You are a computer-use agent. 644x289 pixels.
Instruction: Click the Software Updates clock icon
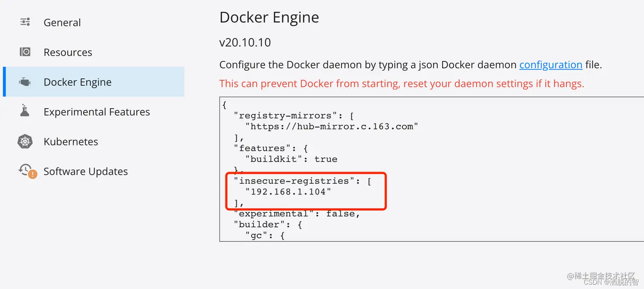coord(27,171)
